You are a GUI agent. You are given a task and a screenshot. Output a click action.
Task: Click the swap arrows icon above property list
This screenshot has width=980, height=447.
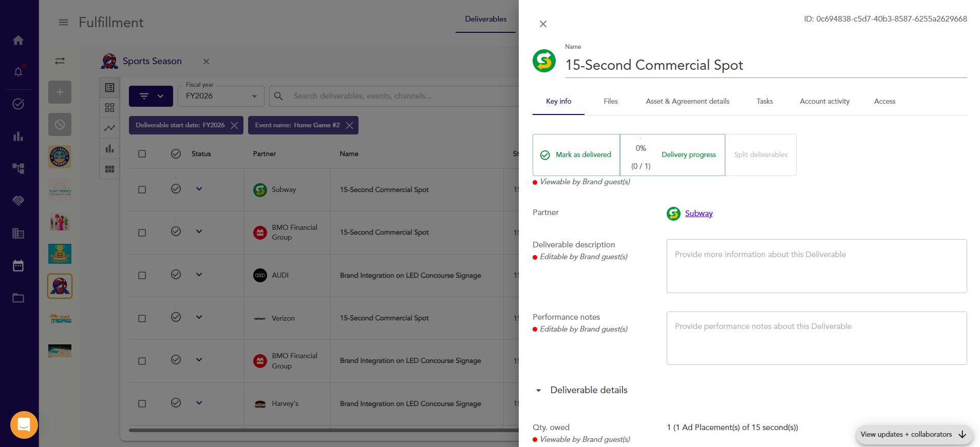[x=60, y=61]
